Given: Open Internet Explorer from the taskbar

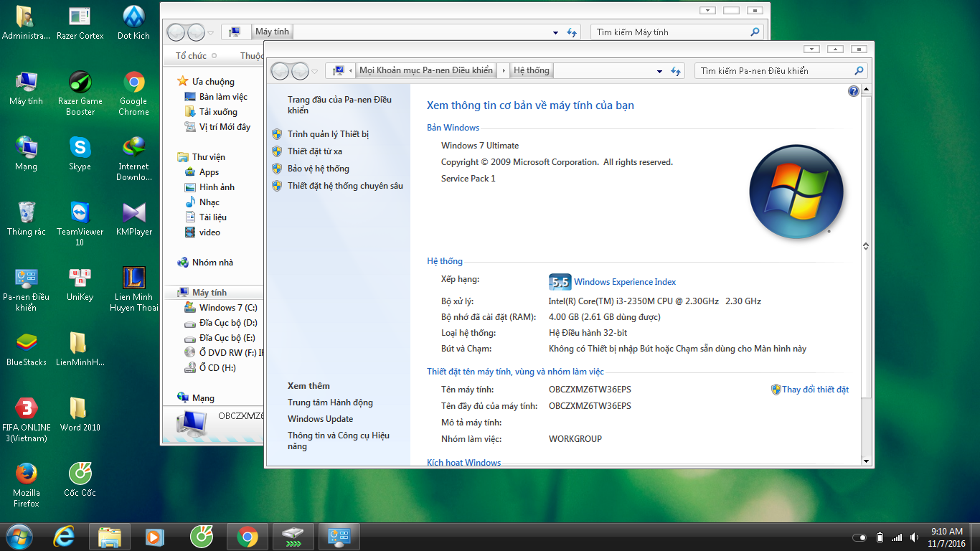Looking at the screenshot, I should pos(65,537).
